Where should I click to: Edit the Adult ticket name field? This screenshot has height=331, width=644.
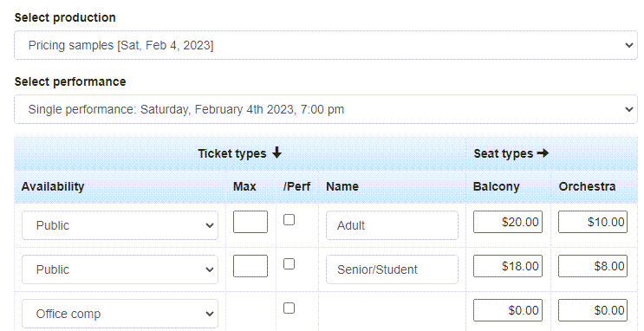coord(392,225)
